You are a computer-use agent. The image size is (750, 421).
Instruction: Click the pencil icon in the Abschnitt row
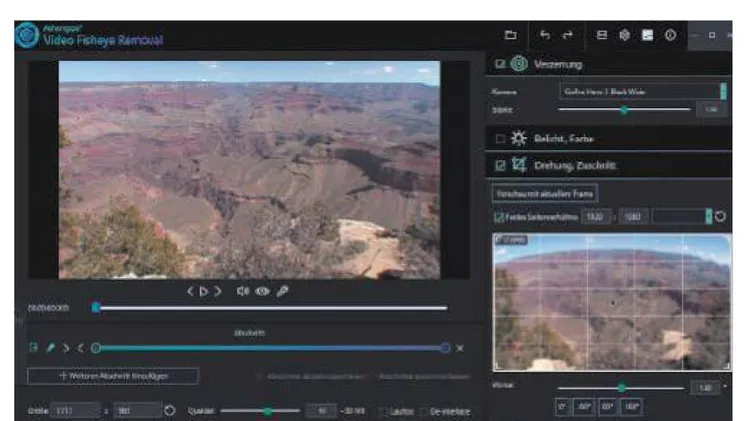click(50, 348)
